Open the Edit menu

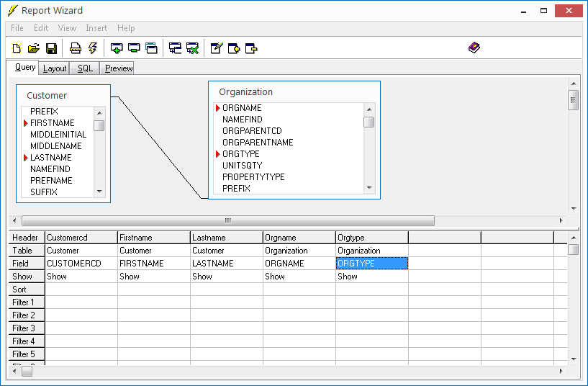point(41,28)
